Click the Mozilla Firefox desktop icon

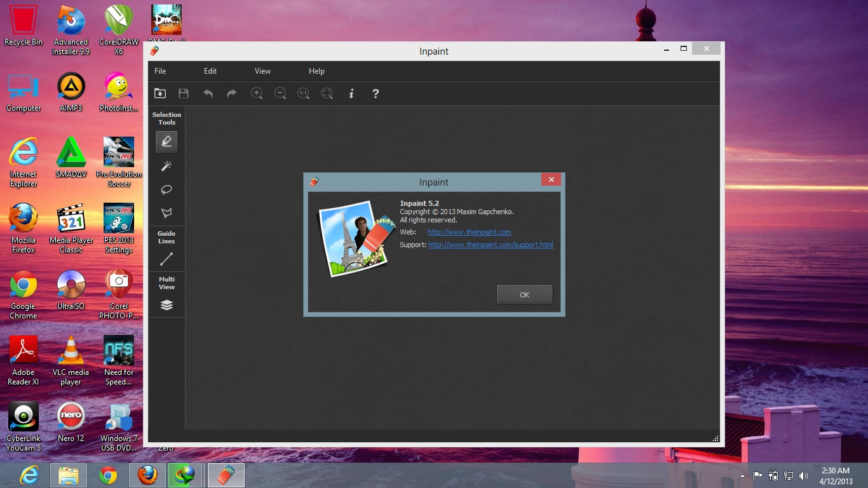(24, 229)
